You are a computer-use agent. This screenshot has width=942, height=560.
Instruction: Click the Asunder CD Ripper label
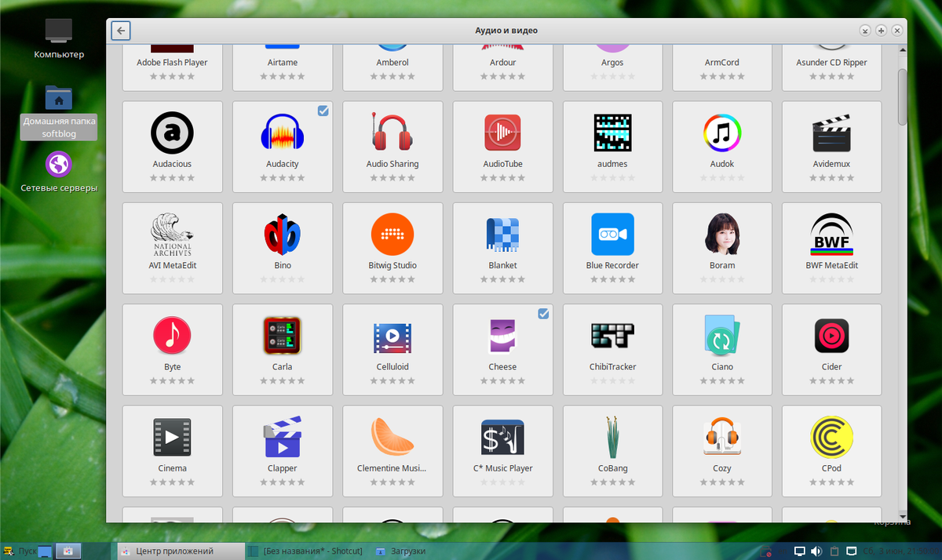[x=832, y=63]
